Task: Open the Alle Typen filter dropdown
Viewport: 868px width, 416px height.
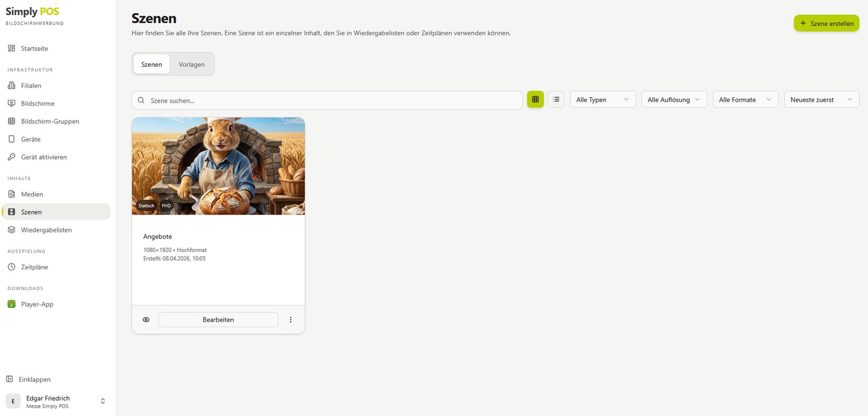Action: (x=603, y=99)
